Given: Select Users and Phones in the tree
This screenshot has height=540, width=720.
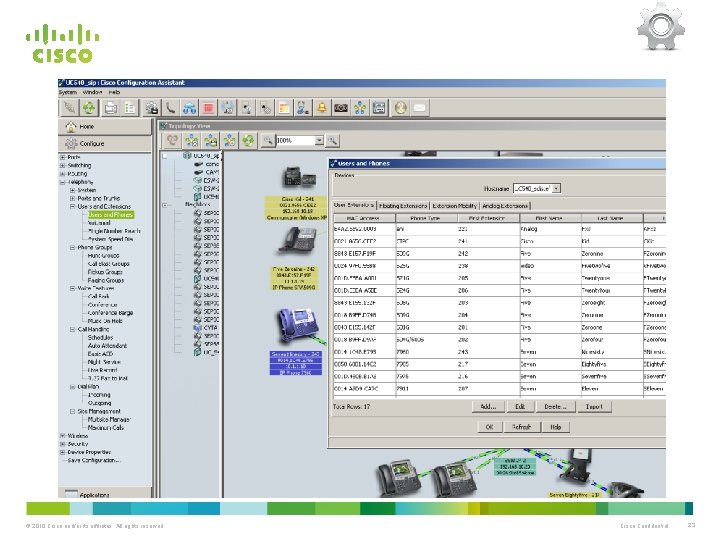Looking at the screenshot, I should coord(110,214).
